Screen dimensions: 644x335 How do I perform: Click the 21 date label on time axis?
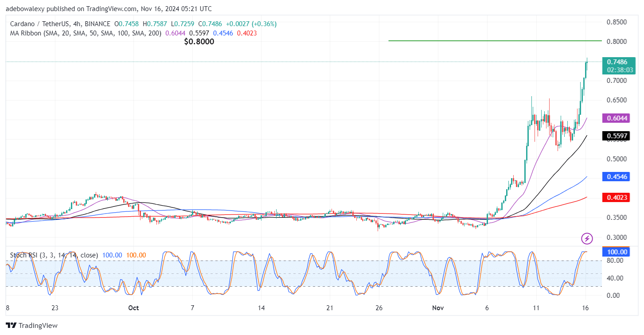point(329,308)
